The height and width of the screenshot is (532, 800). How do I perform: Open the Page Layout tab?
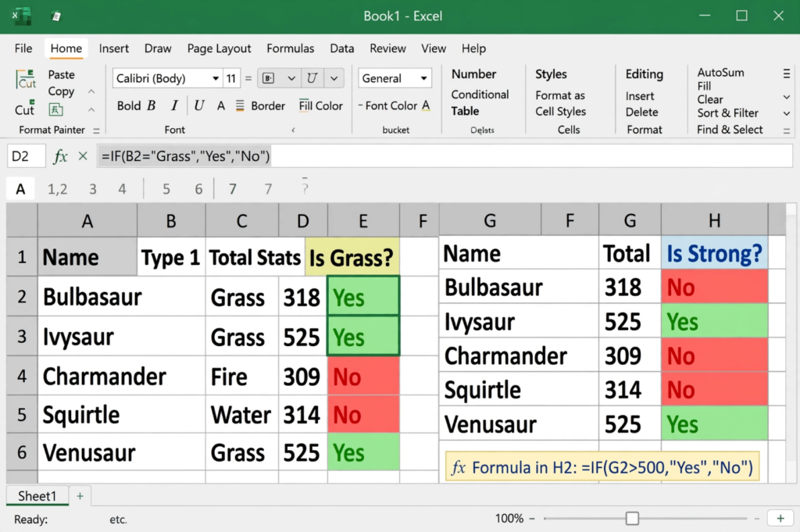(219, 48)
